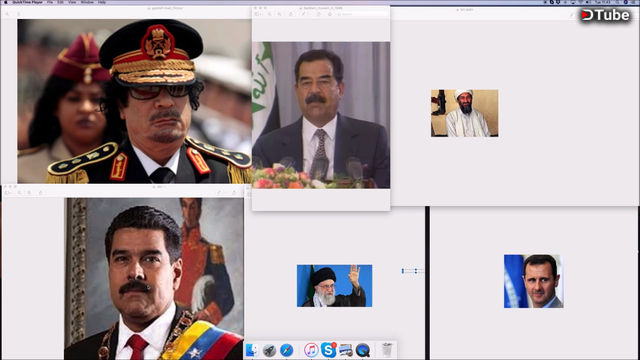Open the Help menu
640x360 pixels.
pyautogui.click(x=102, y=2)
